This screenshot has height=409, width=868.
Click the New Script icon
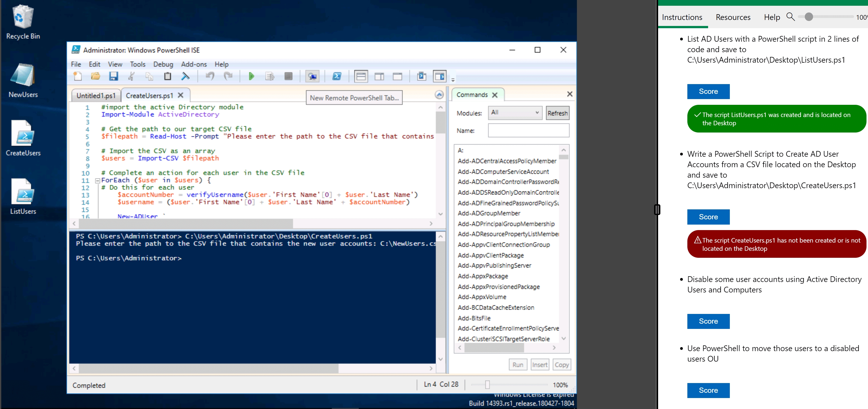tap(78, 76)
